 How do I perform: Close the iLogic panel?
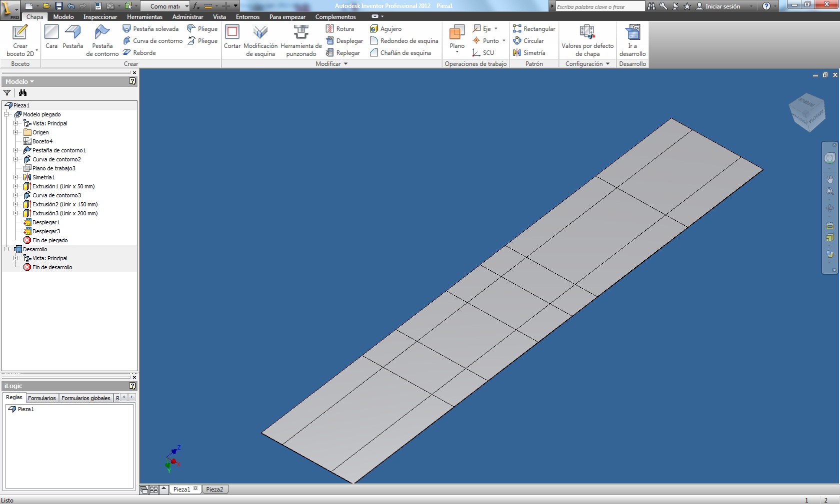[x=134, y=377]
